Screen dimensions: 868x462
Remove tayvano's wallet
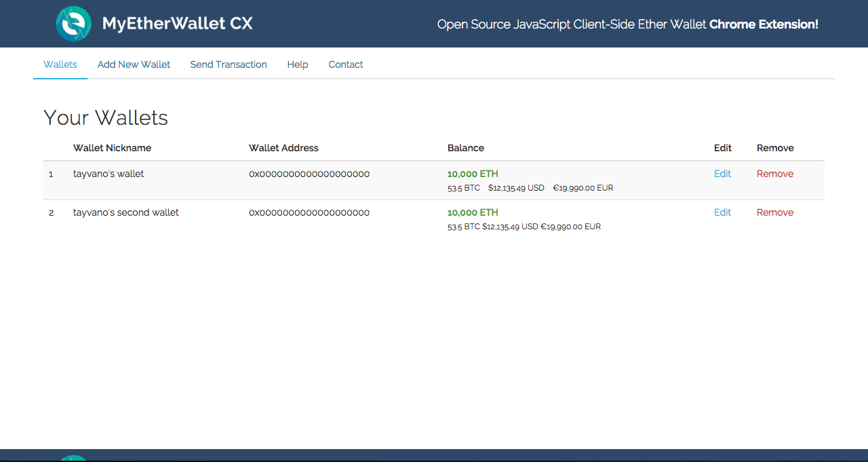click(775, 174)
